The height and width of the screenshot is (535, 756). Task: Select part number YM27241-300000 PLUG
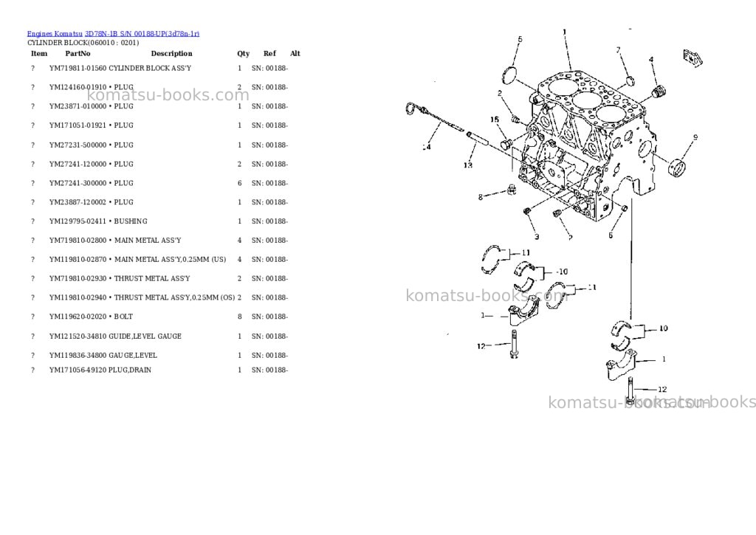click(x=91, y=183)
